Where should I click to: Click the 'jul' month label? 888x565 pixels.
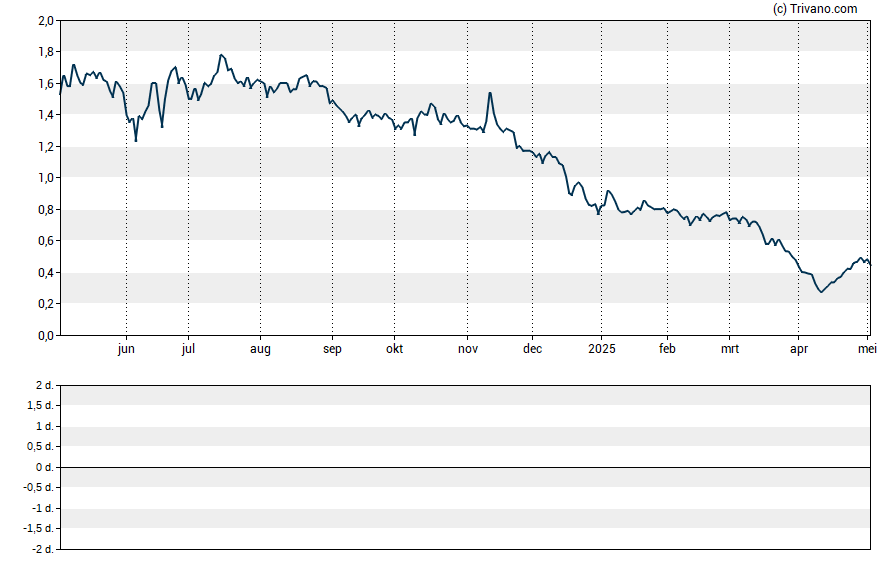(x=189, y=349)
